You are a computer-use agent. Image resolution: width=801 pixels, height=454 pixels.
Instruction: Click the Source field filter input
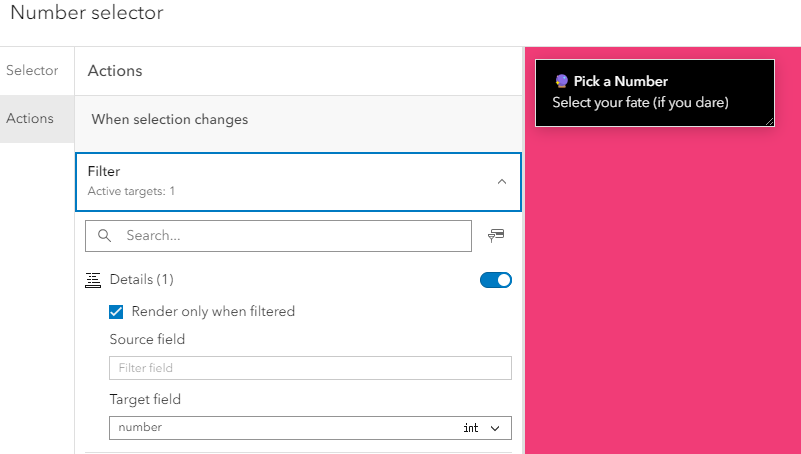(x=310, y=368)
